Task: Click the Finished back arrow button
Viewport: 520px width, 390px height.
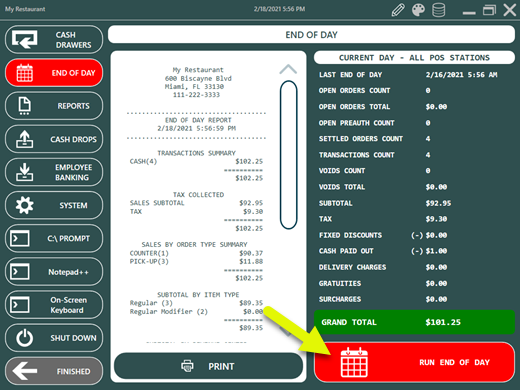Action: pos(54,371)
